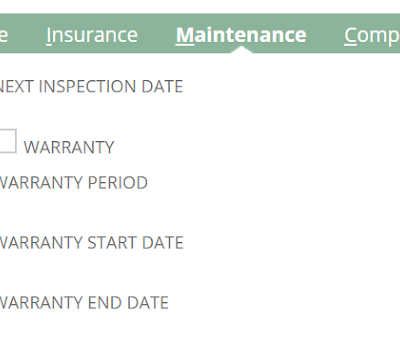This screenshot has height=363, width=400.
Task: Select the Maintenance tab
Action: click(x=241, y=35)
